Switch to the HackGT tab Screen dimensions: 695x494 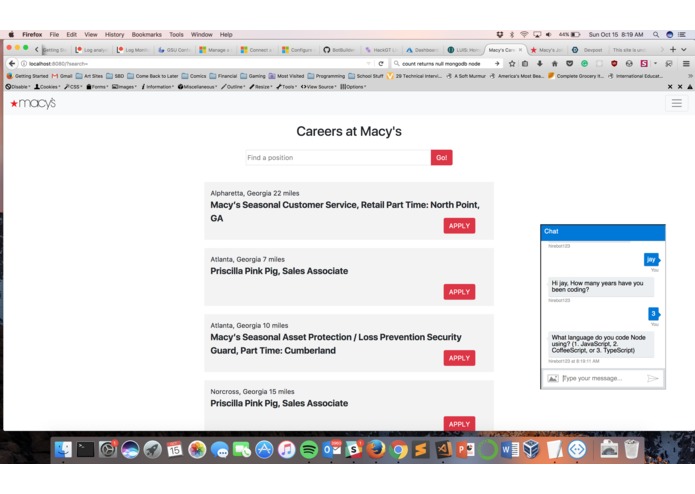(381, 50)
